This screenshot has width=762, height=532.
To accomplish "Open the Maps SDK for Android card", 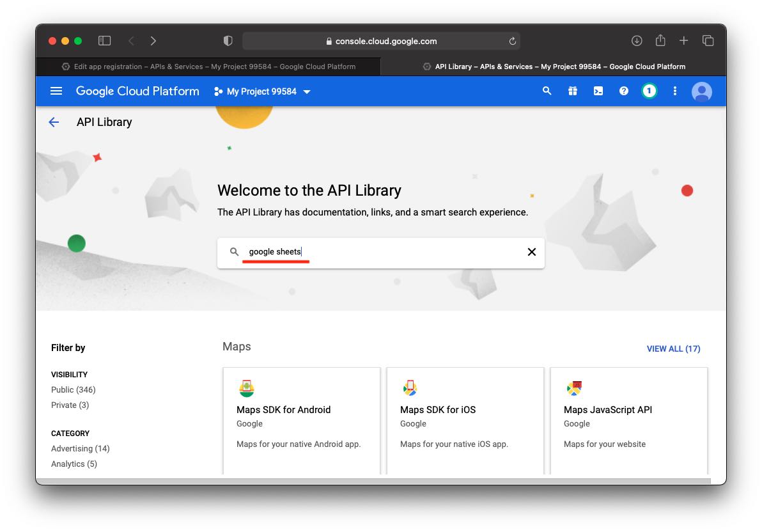I will [301, 421].
